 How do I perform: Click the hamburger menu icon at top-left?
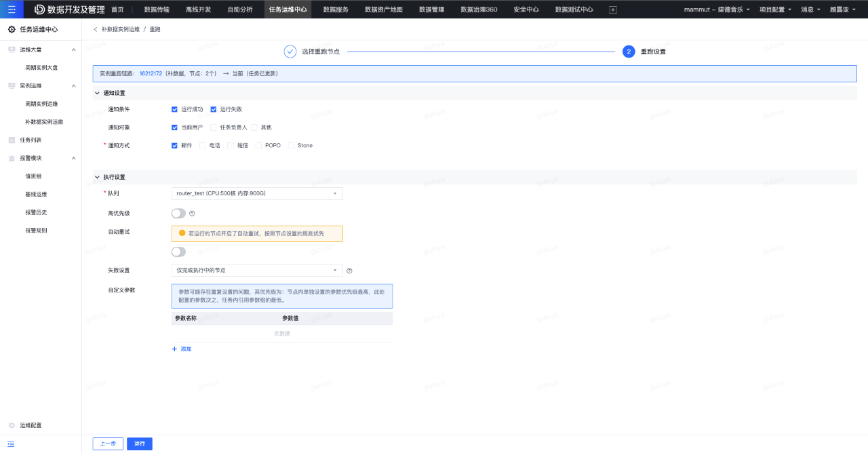pos(12,9)
